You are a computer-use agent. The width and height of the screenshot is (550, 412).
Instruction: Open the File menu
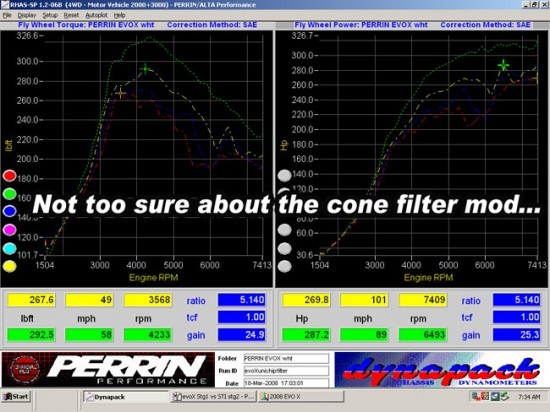[x=7, y=15]
